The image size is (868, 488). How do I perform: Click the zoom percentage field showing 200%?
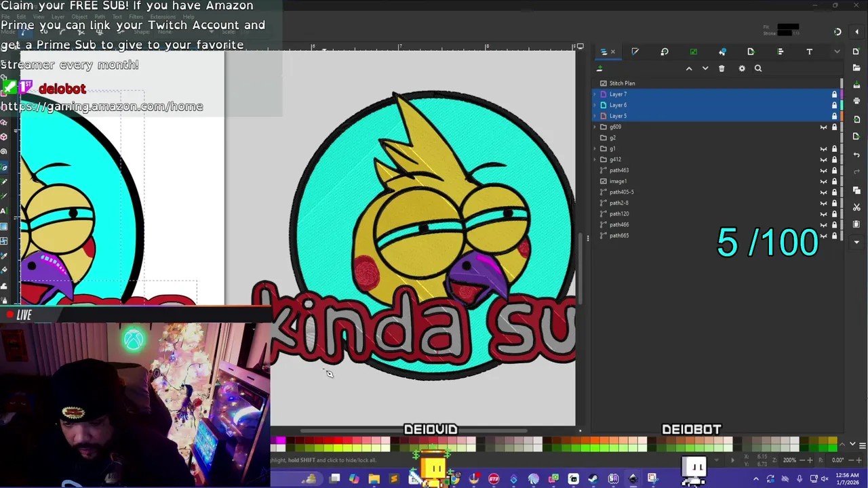click(789, 460)
